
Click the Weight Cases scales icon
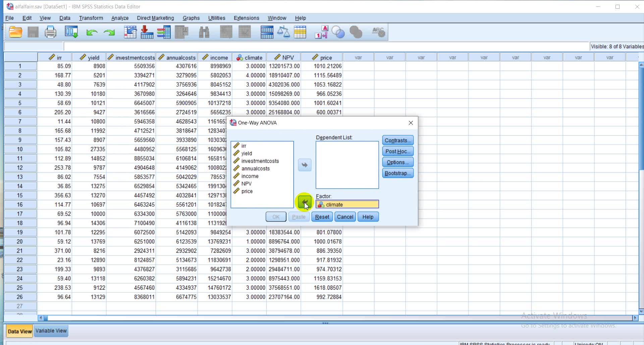[283, 32]
